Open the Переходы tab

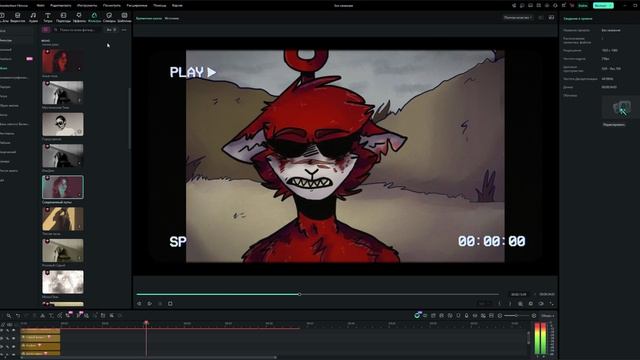point(63,17)
